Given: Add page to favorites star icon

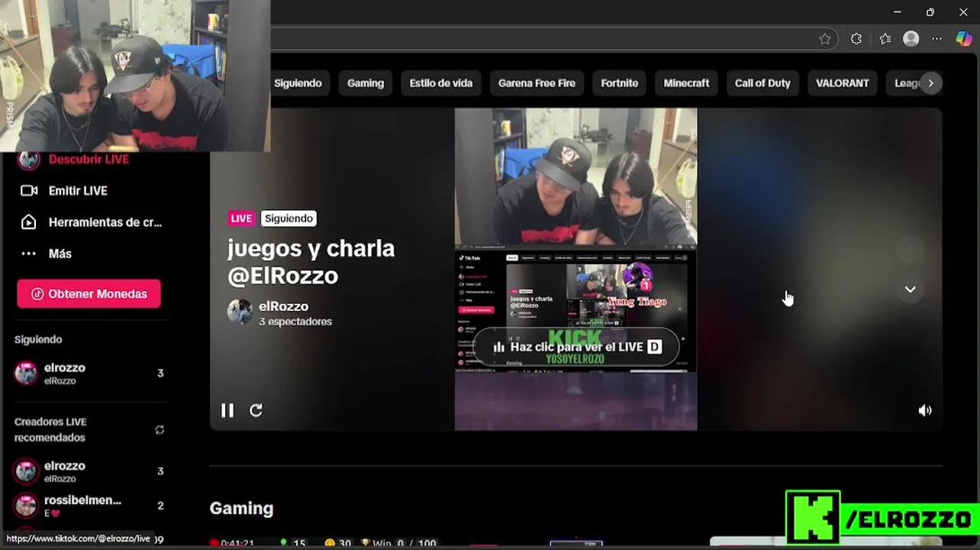Looking at the screenshot, I should click(x=825, y=39).
